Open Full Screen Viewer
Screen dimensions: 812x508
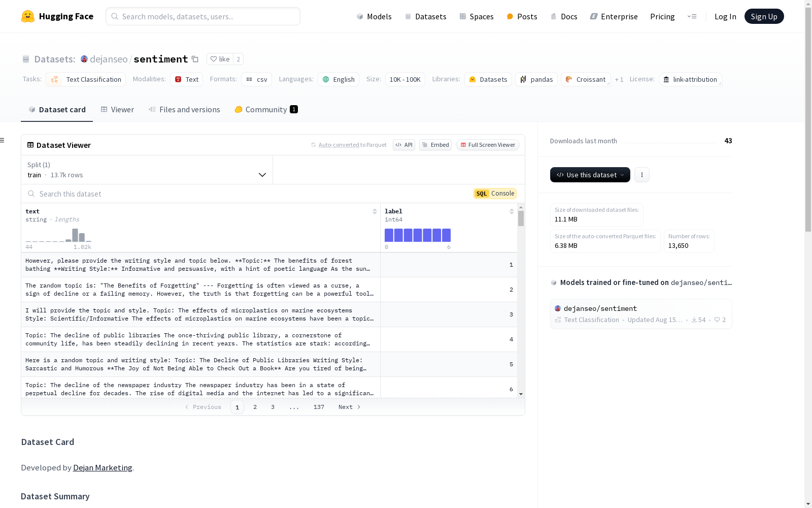point(488,145)
